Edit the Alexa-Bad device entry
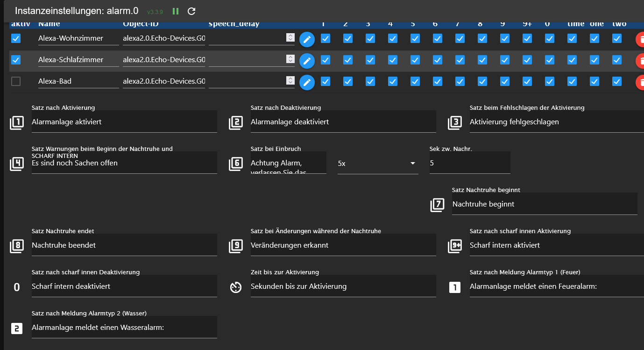Screen dimensions: 644x350 point(307,82)
